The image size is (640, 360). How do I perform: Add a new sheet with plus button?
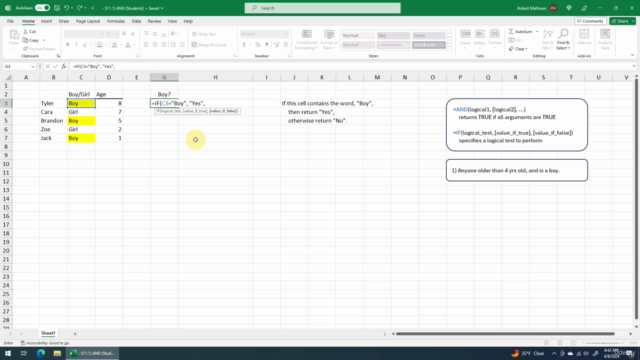coord(75,333)
